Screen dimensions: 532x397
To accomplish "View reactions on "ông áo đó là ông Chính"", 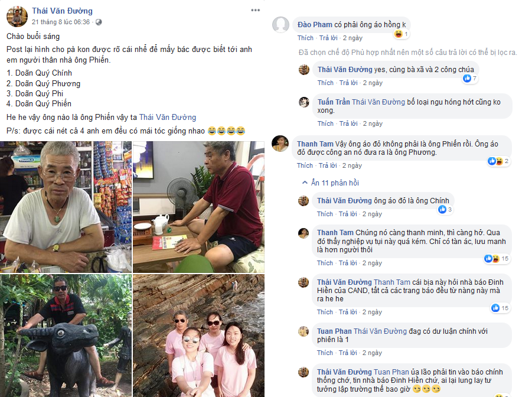I will pyautogui.click(x=446, y=209).
